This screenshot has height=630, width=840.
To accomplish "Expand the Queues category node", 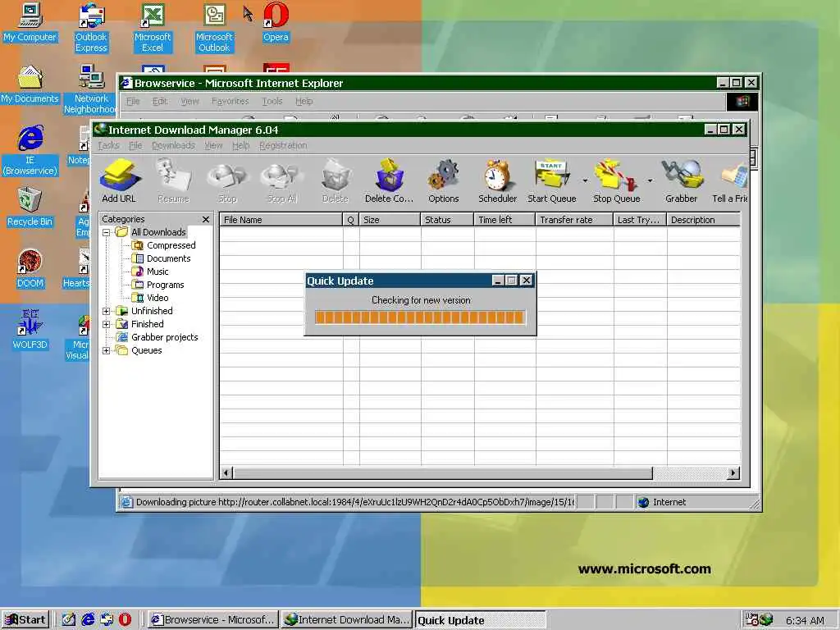I will tap(106, 350).
